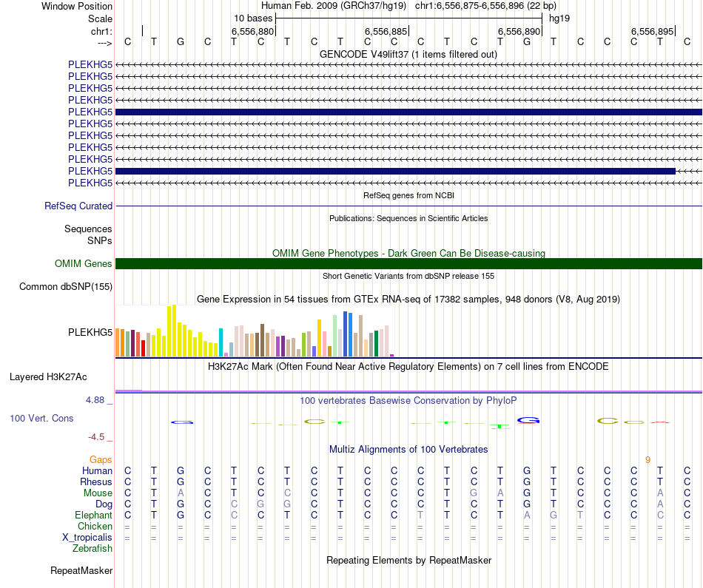Click the tiny magenta bar ending GTEx chart
Screen dimensions: 703x588
click(392, 356)
